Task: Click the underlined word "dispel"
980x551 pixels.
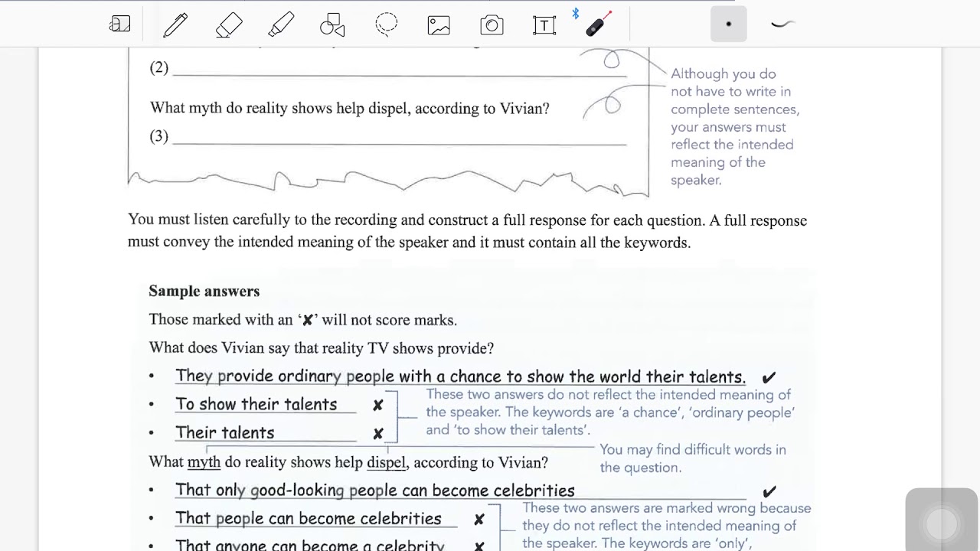Action: tap(387, 462)
